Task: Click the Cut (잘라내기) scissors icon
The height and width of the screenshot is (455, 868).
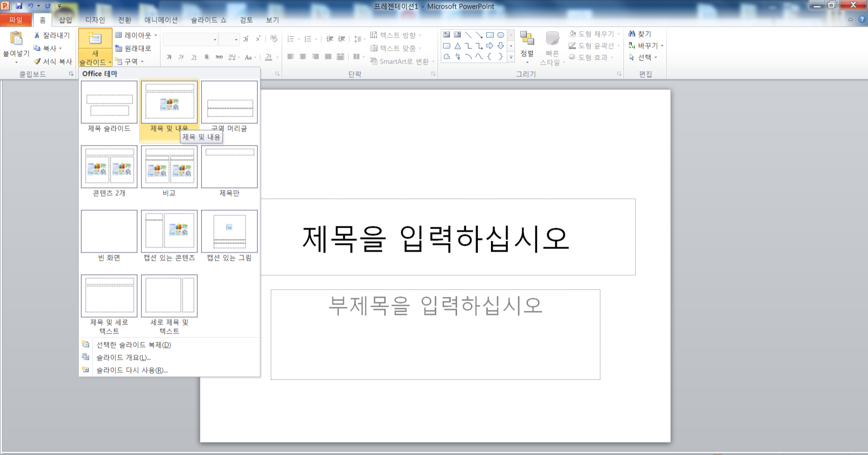Action: (37, 35)
